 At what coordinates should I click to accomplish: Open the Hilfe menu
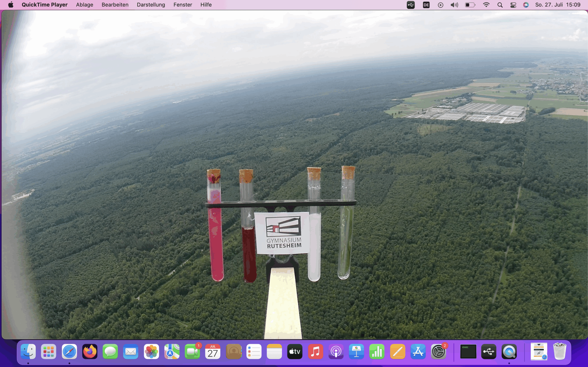[x=206, y=5]
